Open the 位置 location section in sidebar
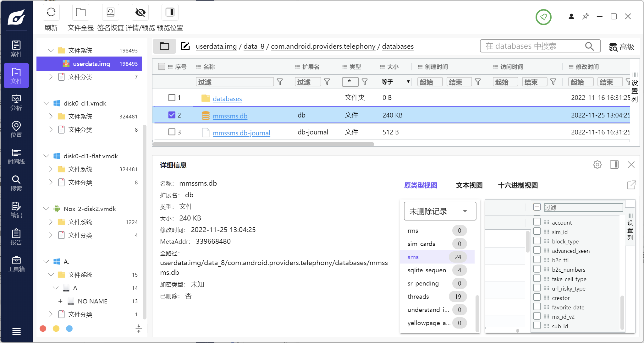644x343 pixels. pyautogui.click(x=16, y=129)
